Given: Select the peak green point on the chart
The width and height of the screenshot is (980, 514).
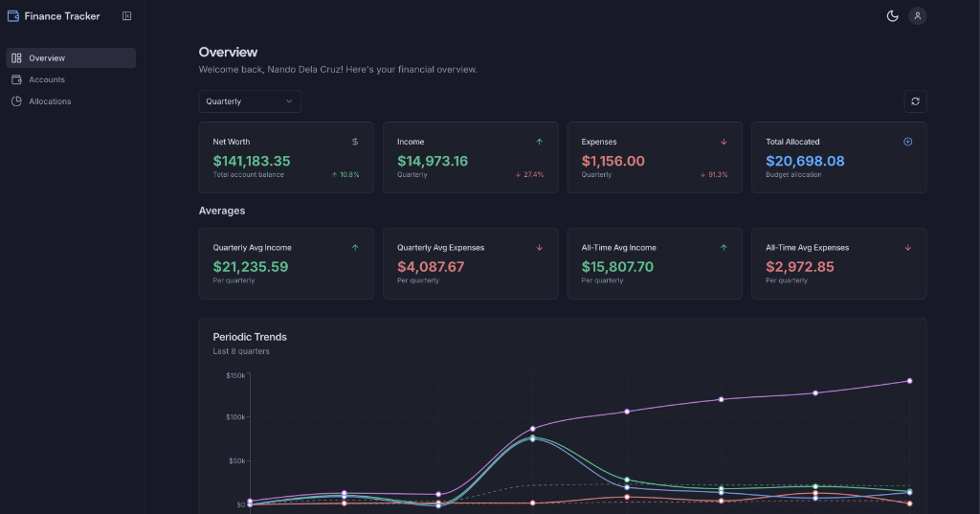Looking at the screenshot, I should [x=533, y=437].
